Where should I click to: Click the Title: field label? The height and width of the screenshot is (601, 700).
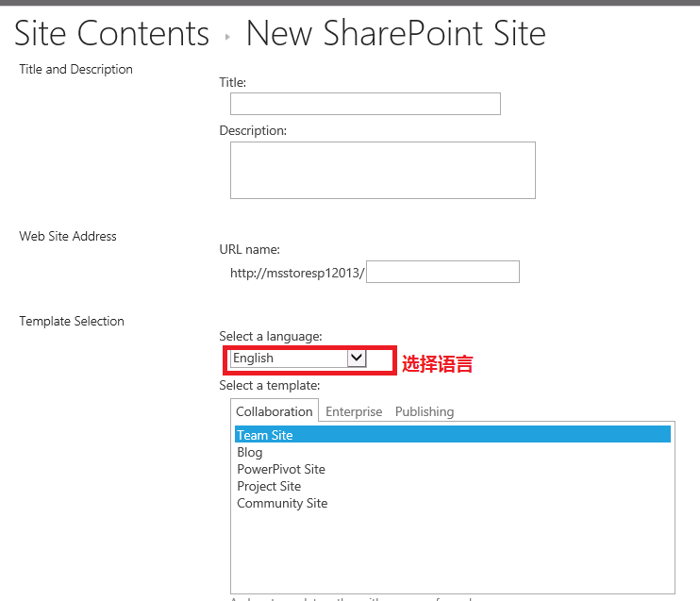pos(232,83)
